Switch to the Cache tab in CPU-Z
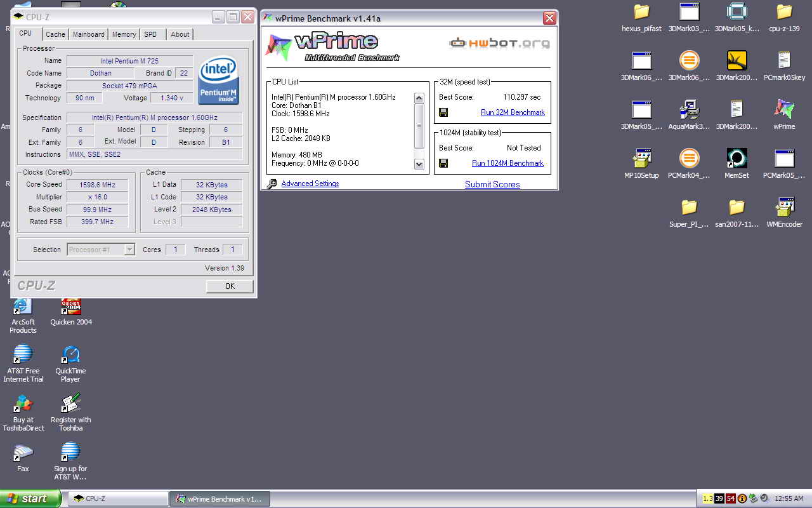 pos(55,34)
